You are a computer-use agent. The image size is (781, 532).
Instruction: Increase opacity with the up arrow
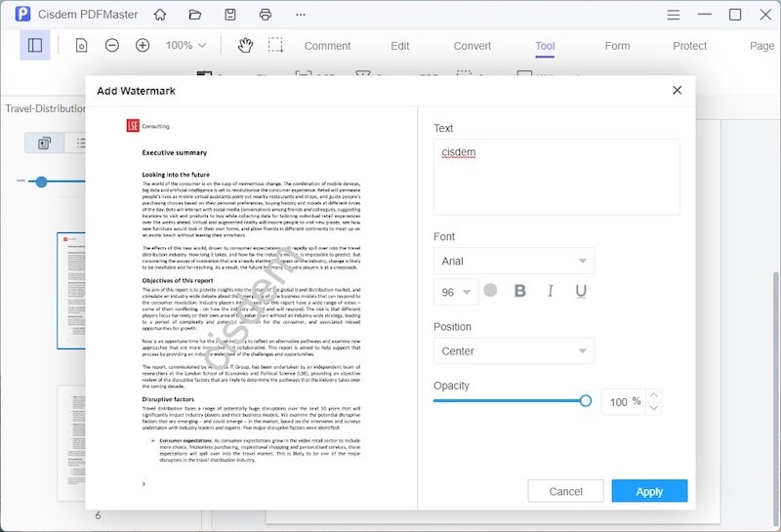653,395
